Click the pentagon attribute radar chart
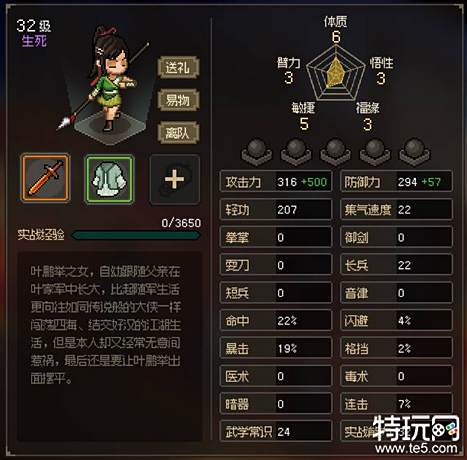 coord(335,73)
